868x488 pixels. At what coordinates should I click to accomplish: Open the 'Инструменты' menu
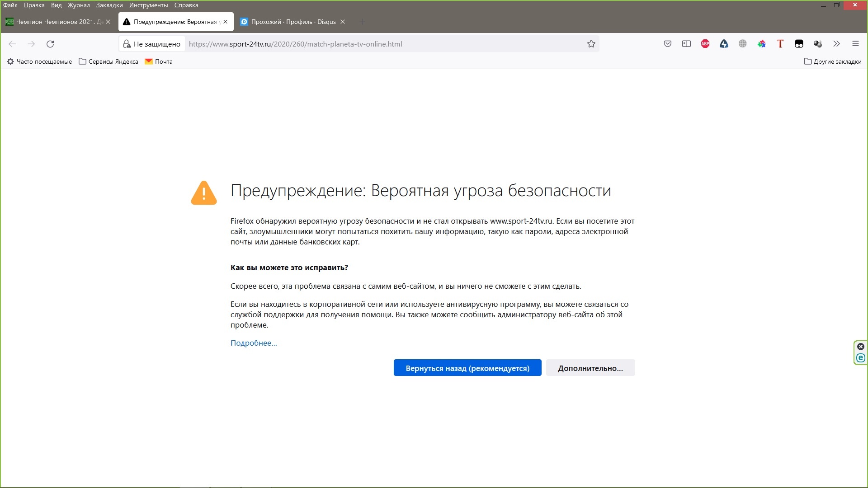pos(148,5)
